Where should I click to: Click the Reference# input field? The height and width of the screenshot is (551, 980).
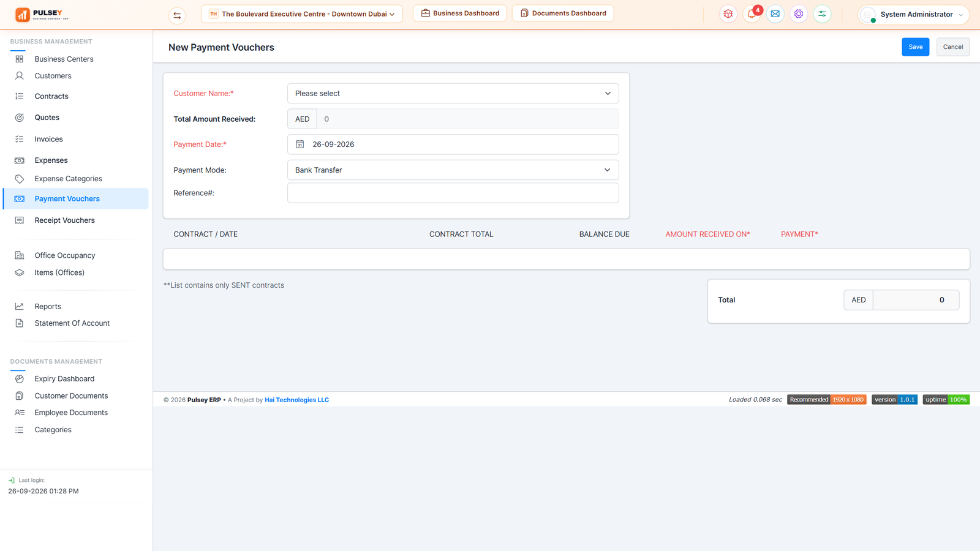[453, 193]
